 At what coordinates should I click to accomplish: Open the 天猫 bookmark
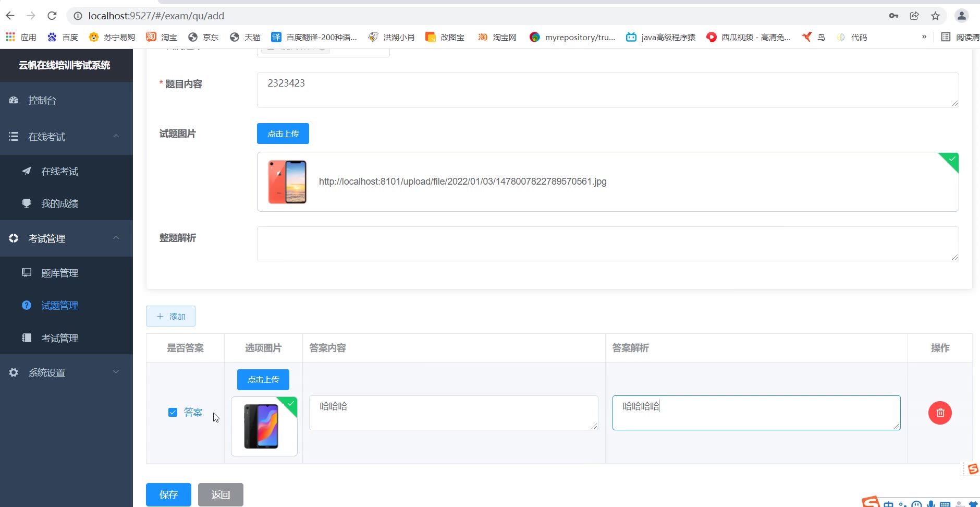[x=245, y=37]
